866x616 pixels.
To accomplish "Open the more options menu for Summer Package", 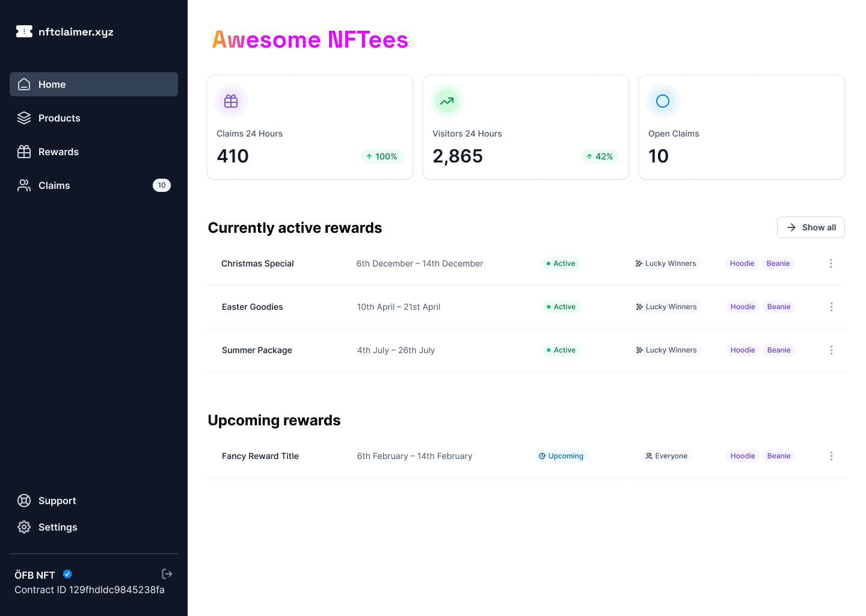I will 831,350.
